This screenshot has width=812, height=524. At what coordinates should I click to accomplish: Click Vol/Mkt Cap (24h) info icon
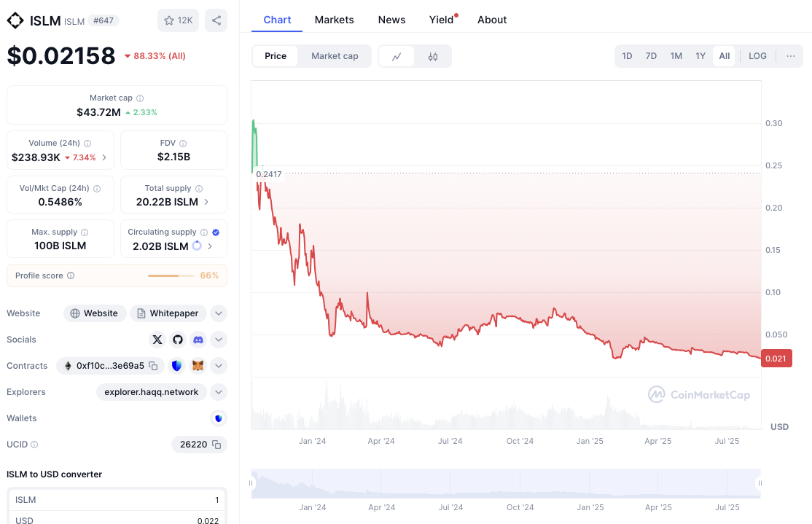point(97,189)
